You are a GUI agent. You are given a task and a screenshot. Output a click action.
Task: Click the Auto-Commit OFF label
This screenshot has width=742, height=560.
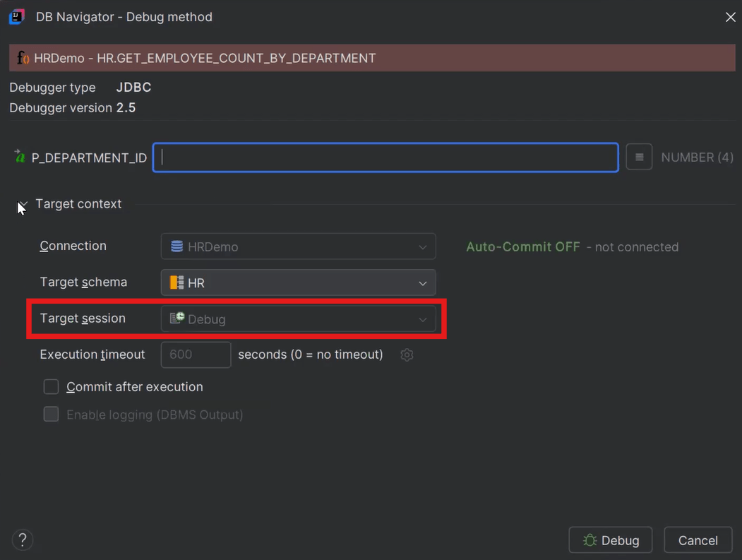[522, 246]
